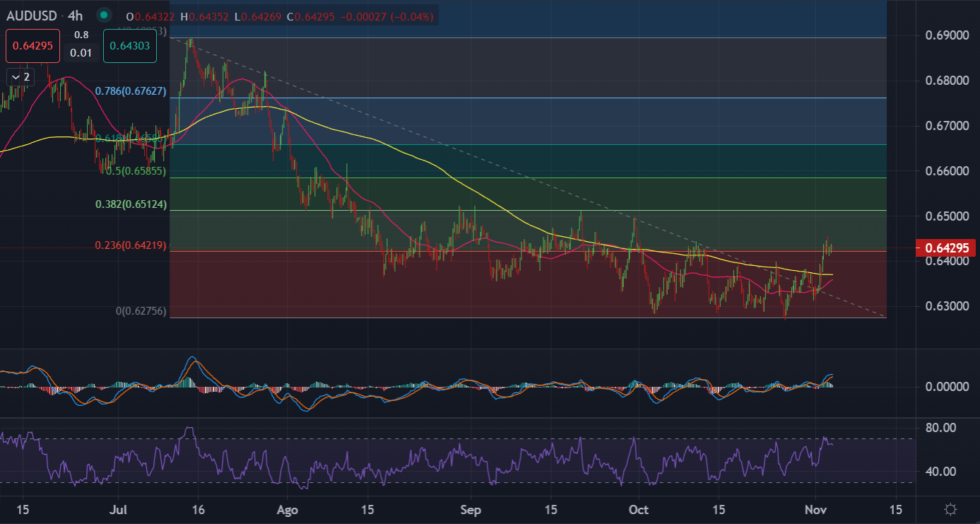Select the 0.5 Fibonacci level label
The image size is (980, 524).
pos(134,171)
